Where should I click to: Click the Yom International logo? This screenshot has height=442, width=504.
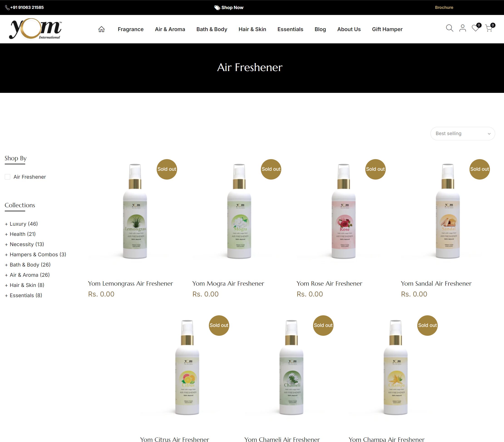click(35, 29)
